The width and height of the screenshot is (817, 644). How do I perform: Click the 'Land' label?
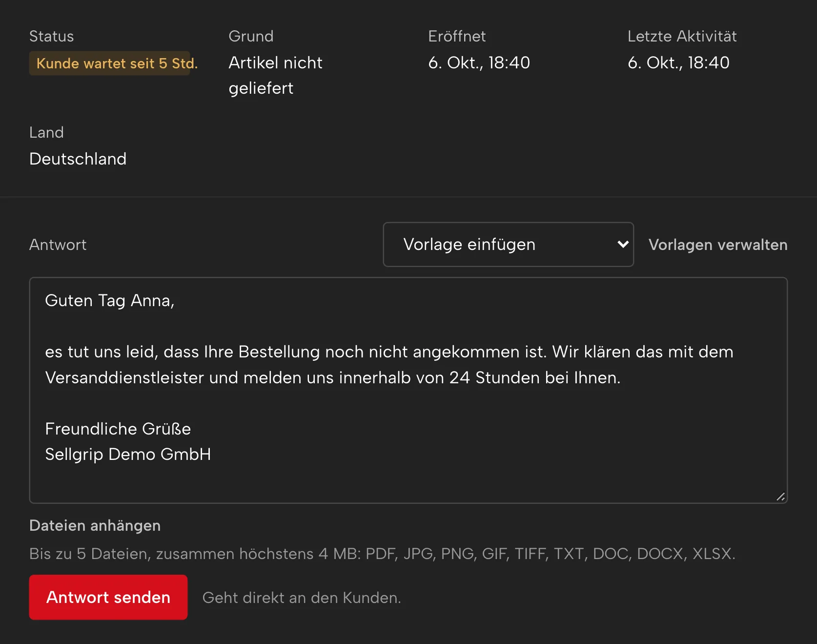[x=46, y=132]
